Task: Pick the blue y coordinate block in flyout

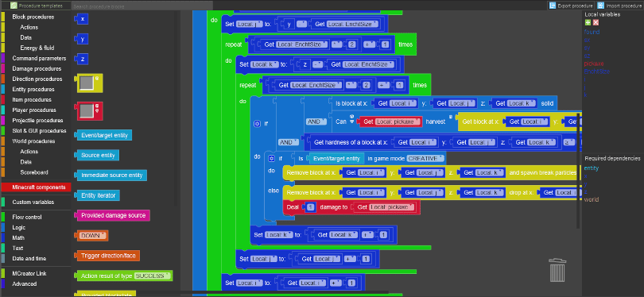Action: point(81,39)
